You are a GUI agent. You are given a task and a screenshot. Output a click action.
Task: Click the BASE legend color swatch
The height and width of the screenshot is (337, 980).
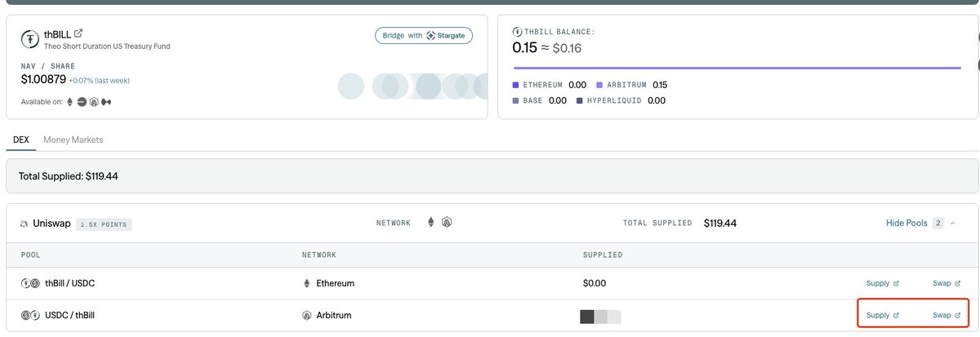coord(515,101)
